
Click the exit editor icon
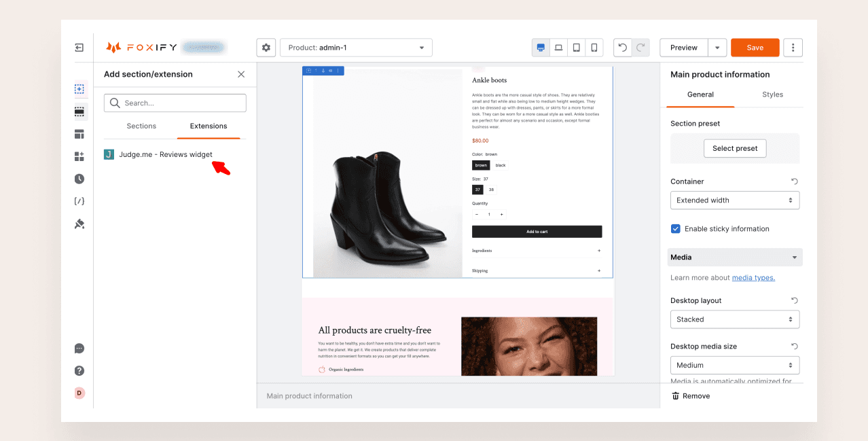click(79, 48)
